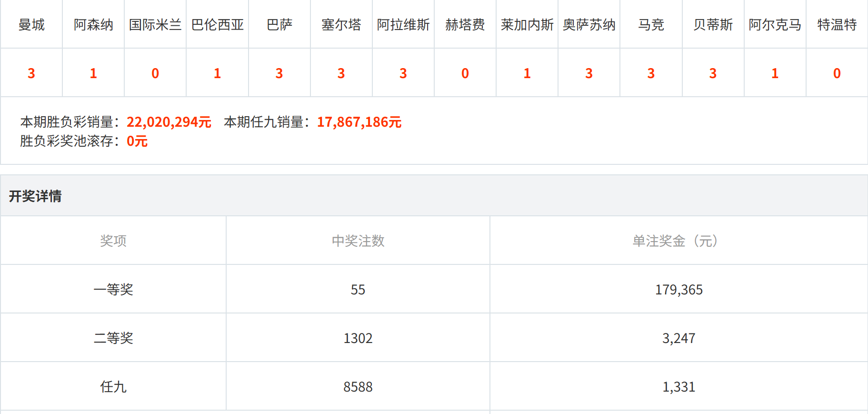The width and height of the screenshot is (868, 414).
Task: Click the sales amount 22,020,294元
Action: click(x=169, y=122)
